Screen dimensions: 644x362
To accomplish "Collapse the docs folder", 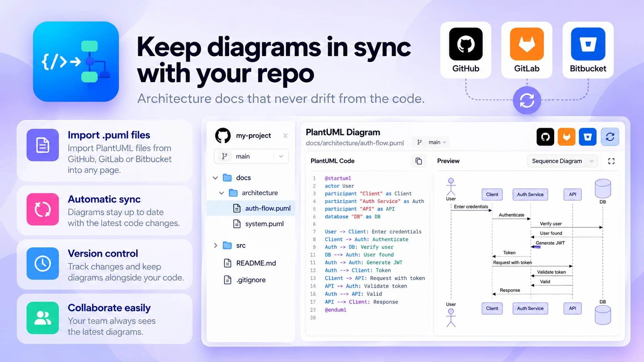I will click(215, 178).
